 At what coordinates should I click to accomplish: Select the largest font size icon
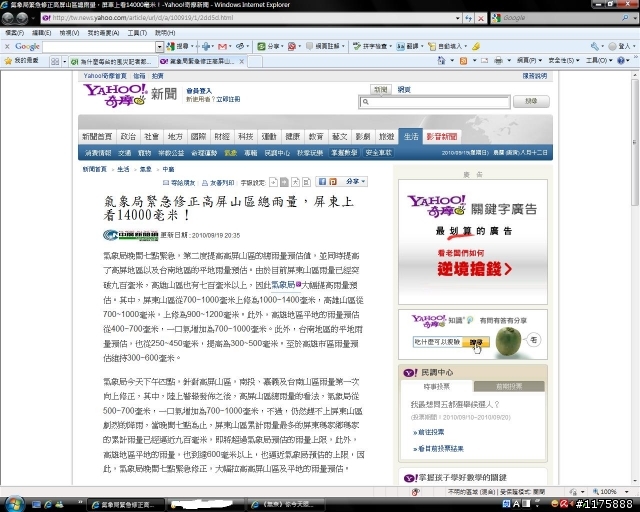click(x=307, y=182)
